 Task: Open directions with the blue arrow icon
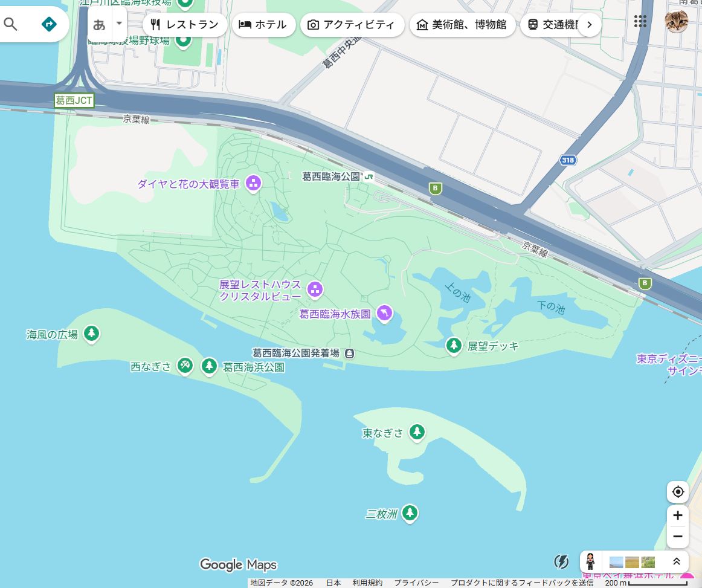pos(49,24)
